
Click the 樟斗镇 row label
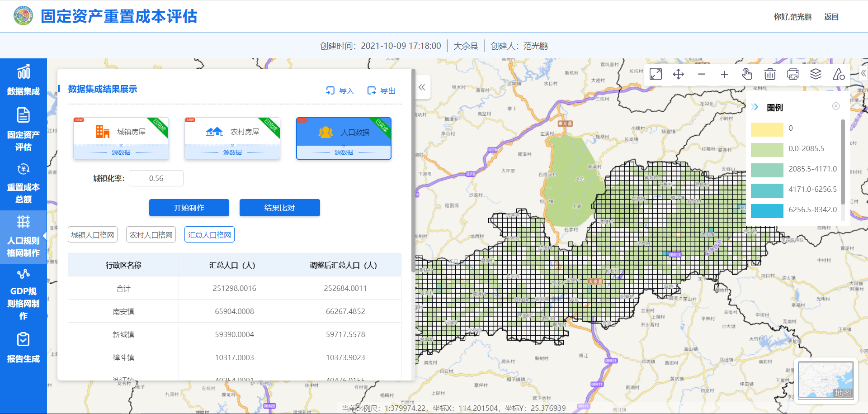pyautogui.click(x=123, y=357)
